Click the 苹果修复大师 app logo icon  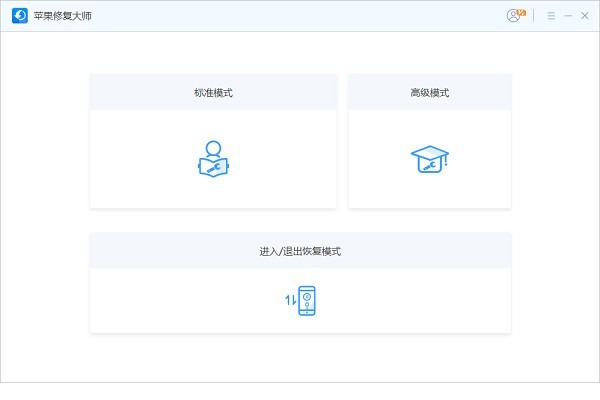point(20,16)
